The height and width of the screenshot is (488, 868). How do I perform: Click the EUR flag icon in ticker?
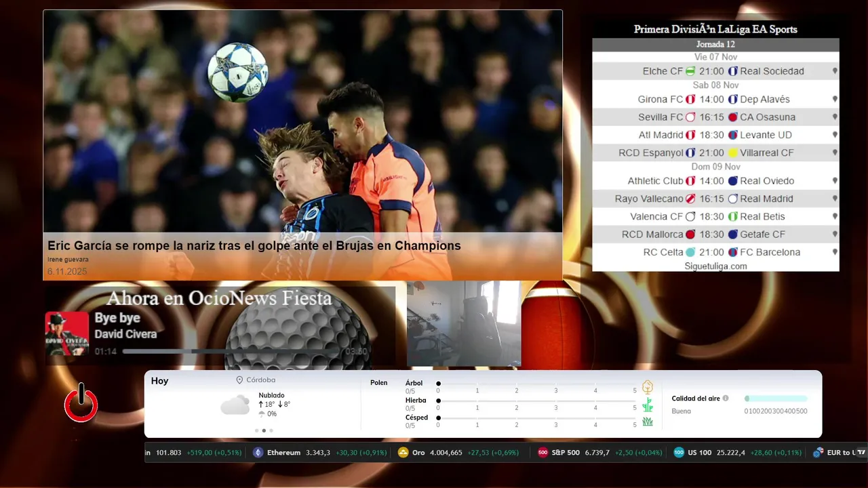click(818, 453)
